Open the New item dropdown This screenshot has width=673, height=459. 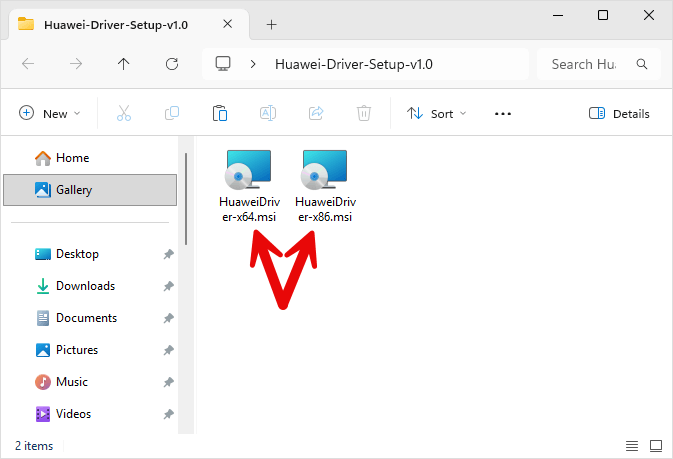tap(49, 113)
